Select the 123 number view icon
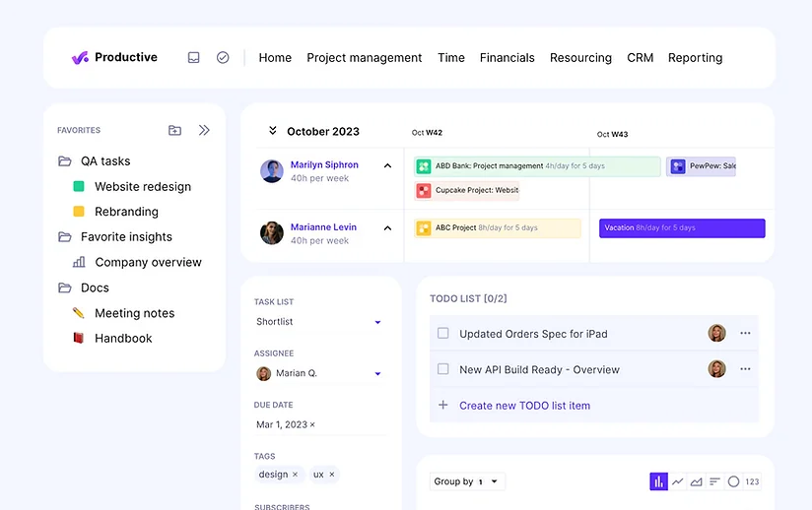The height and width of the screenshot is (510, 812). [752, 481]
